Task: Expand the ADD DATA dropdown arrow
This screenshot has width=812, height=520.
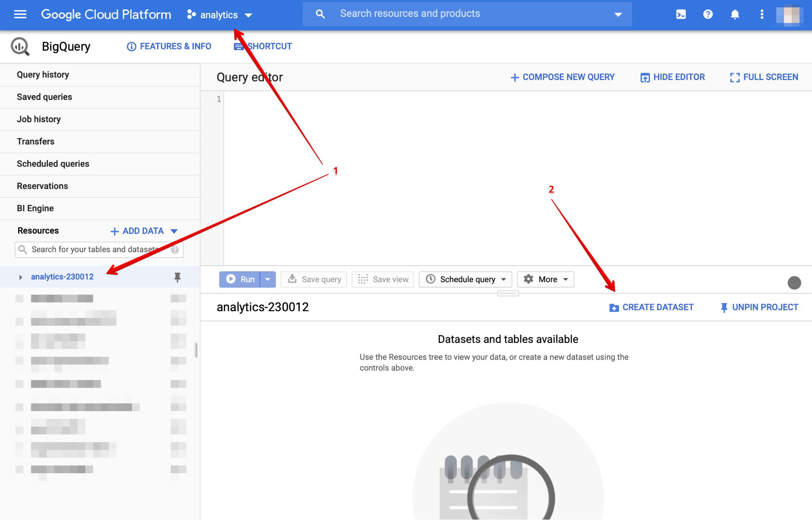Action: tap(174, 231)
